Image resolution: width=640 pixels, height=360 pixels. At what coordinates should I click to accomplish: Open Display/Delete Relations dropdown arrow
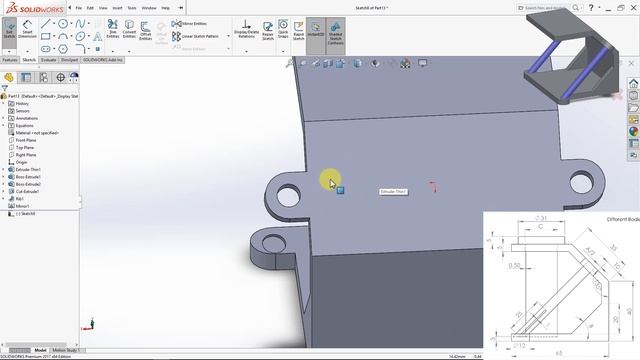pos(246,52)
